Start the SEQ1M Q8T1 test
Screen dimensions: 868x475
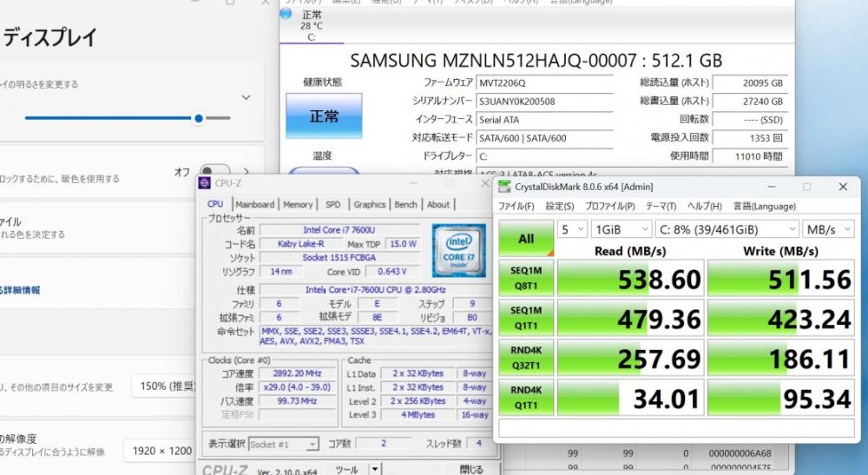[x=526, y=278]
